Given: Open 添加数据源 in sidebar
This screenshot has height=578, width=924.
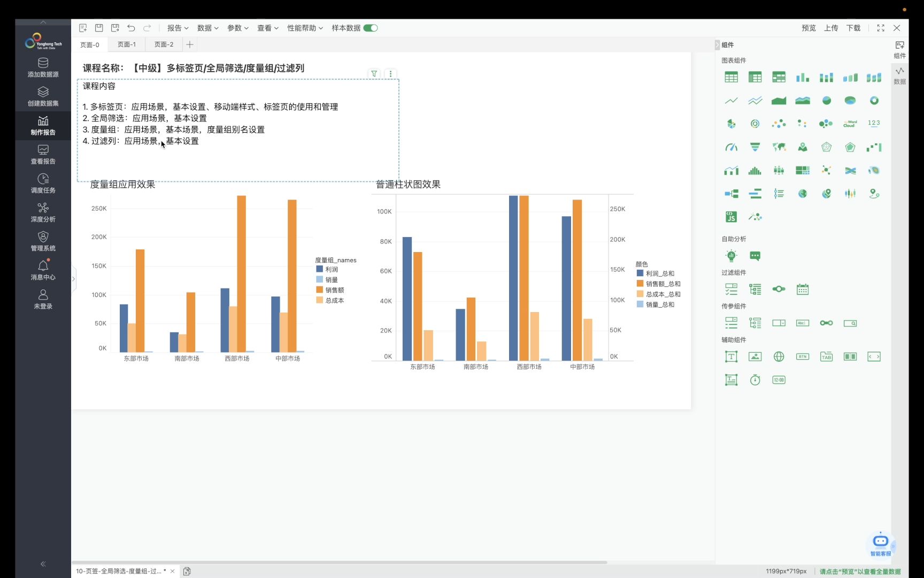Looking at the screenshot, I should coord(43,67).
